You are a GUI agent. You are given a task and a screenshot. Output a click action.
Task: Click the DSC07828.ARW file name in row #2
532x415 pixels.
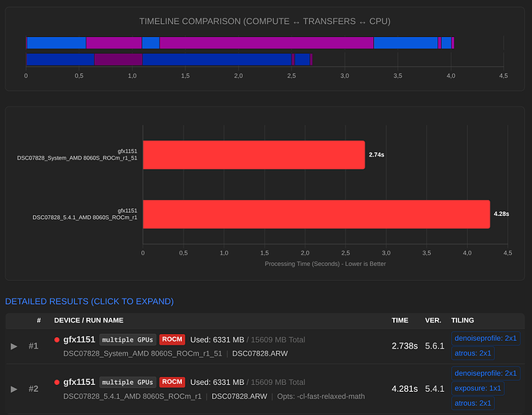[239, 396]
